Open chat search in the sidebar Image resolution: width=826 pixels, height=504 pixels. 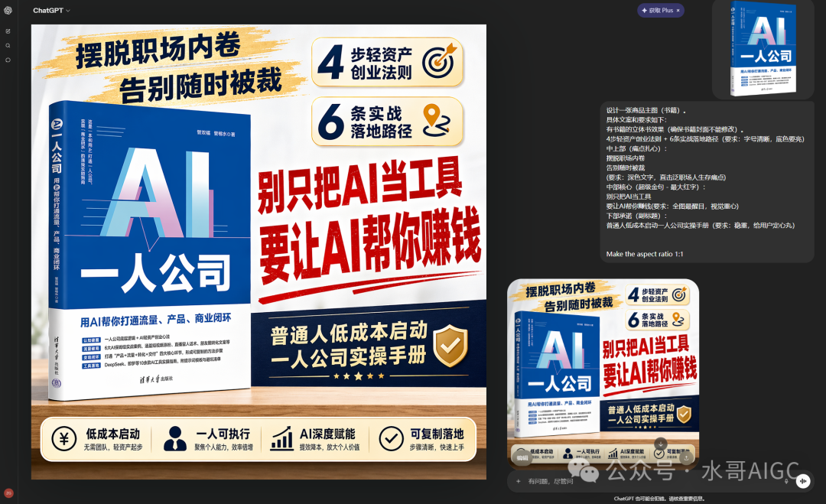tap(8, 45)
